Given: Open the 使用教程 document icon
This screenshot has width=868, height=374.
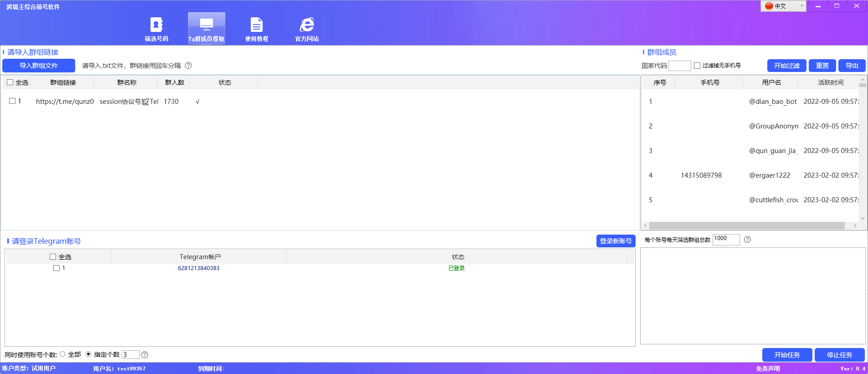Looking at the screenshot, I should (x=257, y=25).
